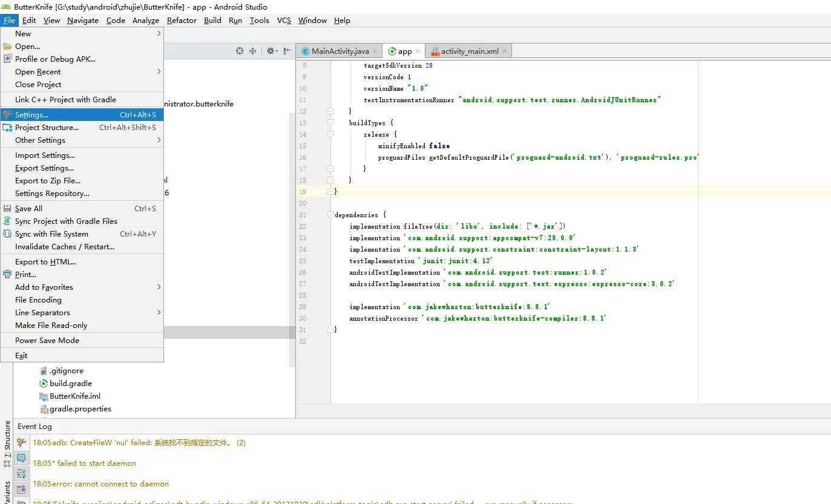Toggle Make File Read-only in File menu

(x=82, y=325)
